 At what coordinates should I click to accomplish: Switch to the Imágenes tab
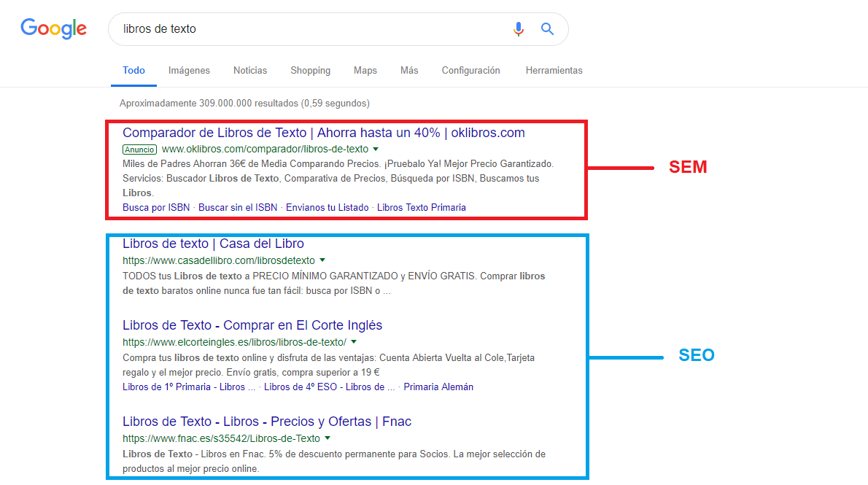(189, 70)
